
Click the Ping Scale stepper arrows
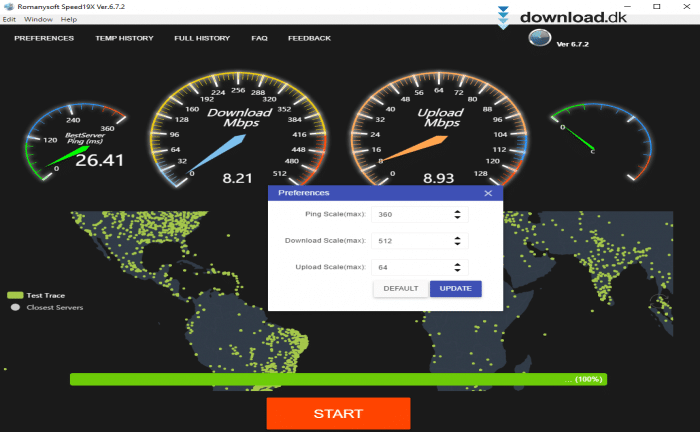[457, 214]
